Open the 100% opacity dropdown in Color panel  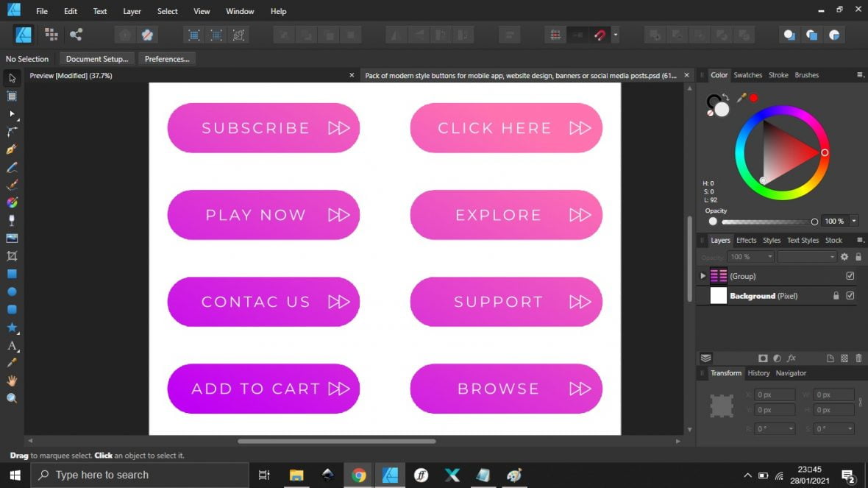[852, 221]
